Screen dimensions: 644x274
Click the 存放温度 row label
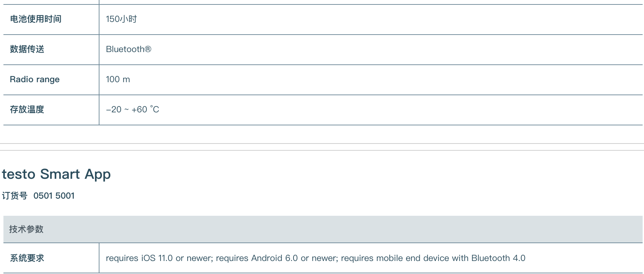point(27,110)
